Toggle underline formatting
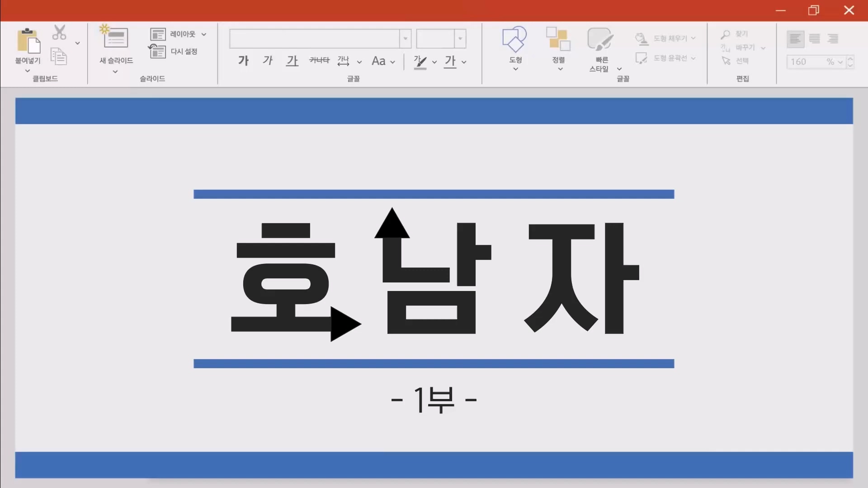868x488 pixels. [292, 61]
